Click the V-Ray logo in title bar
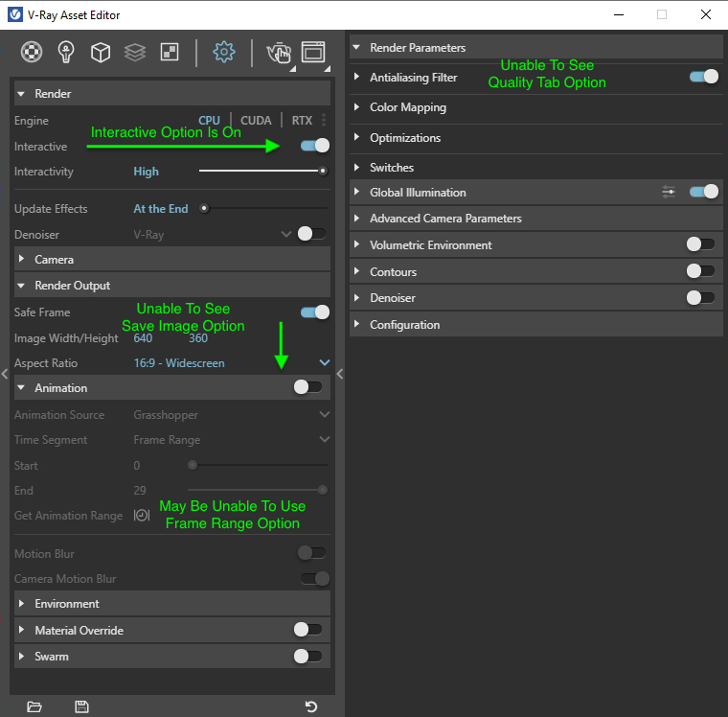 point(15,14)
